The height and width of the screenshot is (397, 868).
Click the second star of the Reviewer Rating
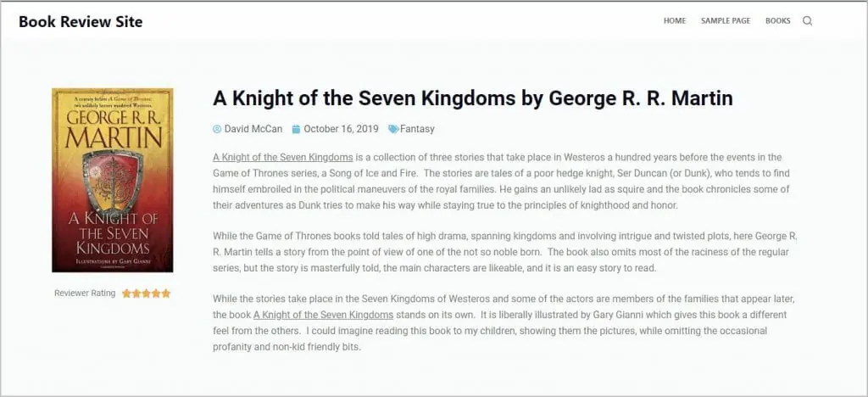pyautogui.click(x=136, y=294)
